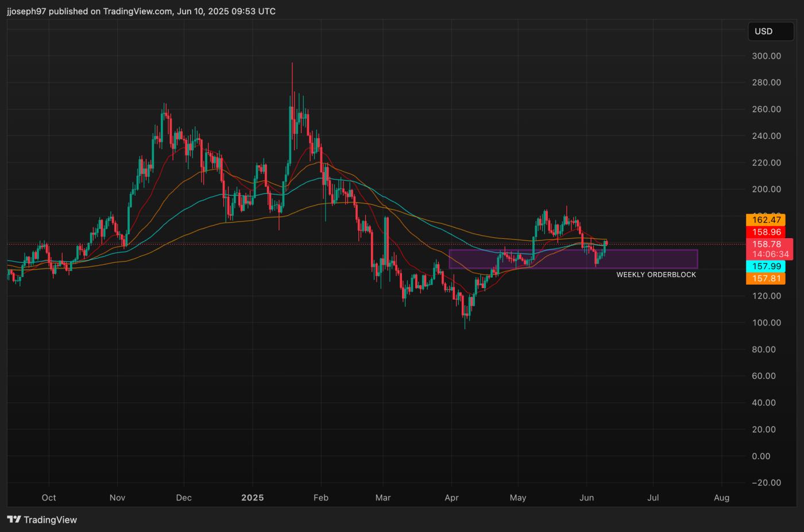This screenshot has height=532, width=804.
Task: Click the Oct label on time axis
Action: (x=49, y=498)
